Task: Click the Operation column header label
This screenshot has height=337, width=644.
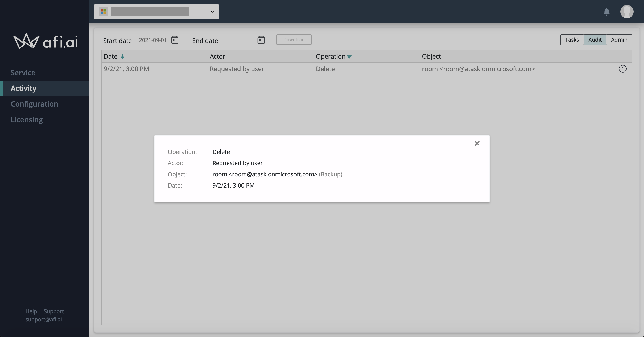Action: point(330,56)
